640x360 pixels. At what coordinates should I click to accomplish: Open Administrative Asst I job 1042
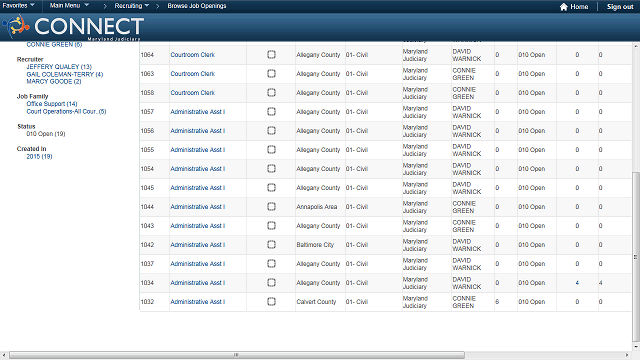coord(198,244)
